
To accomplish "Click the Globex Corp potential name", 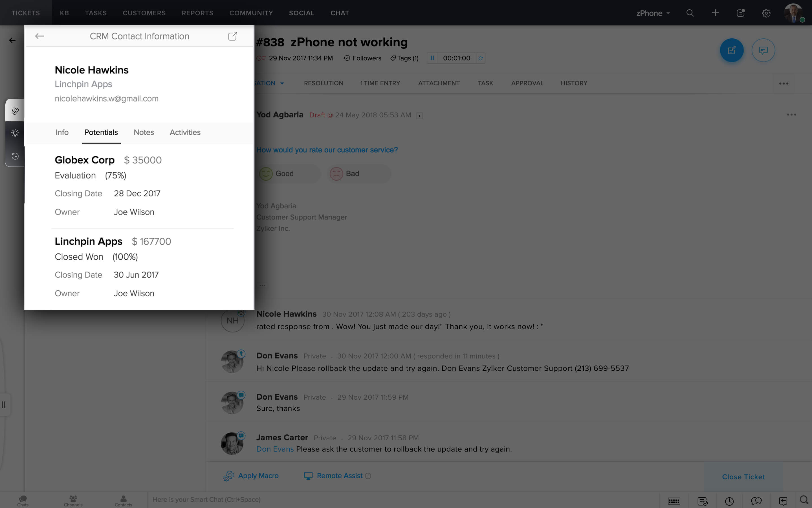I will (85, 160).
